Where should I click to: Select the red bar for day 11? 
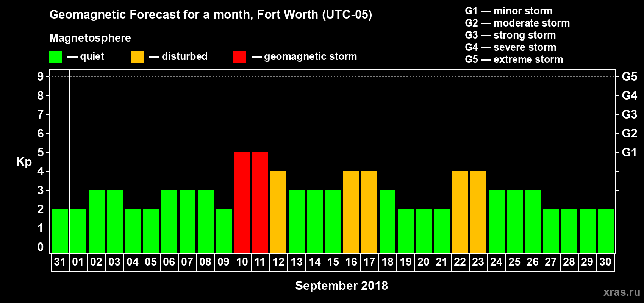tap(260, 202)
